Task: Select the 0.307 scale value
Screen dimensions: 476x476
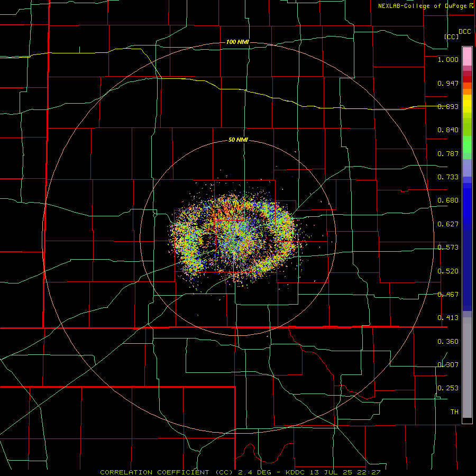Action: [448, 365]
